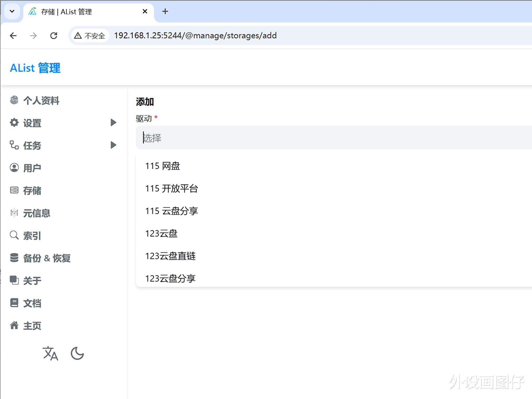Select 115 网盘 from driver list
Image resolution: width=532 pixels, height=399 pixels.
click(x=163, y=166)
